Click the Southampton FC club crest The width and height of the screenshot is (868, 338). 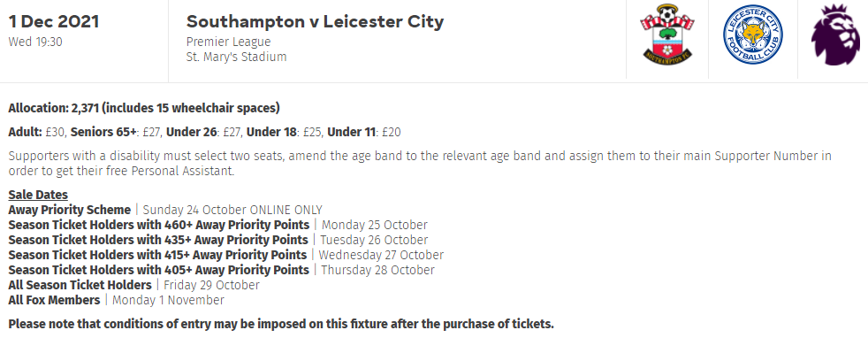tap(667, 35)
